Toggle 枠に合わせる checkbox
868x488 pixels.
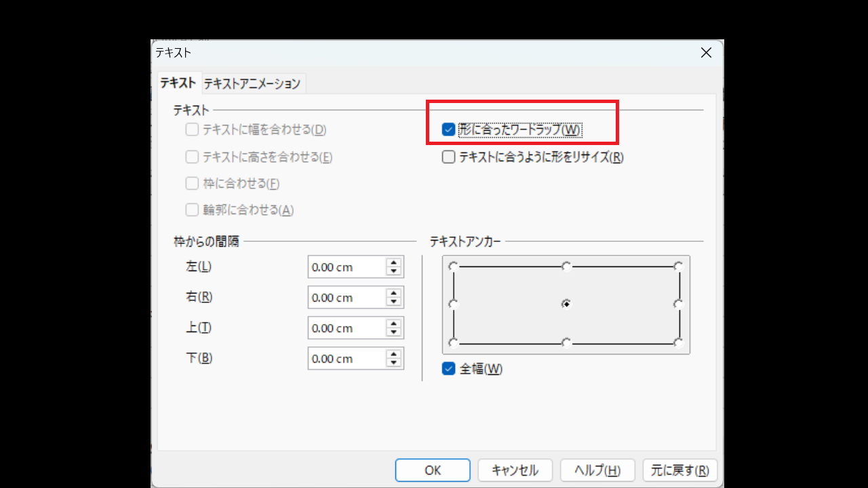(192, 184)
